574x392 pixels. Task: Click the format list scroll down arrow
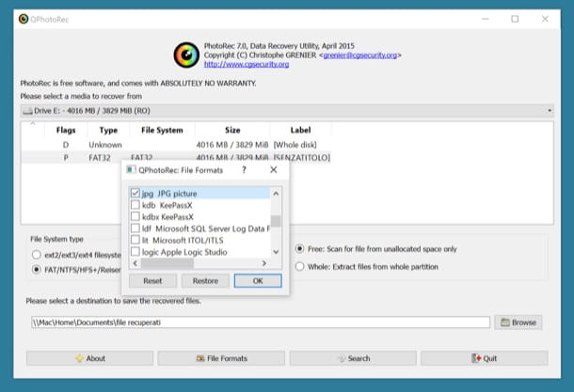pyautogui.click(x=276, y=252)
